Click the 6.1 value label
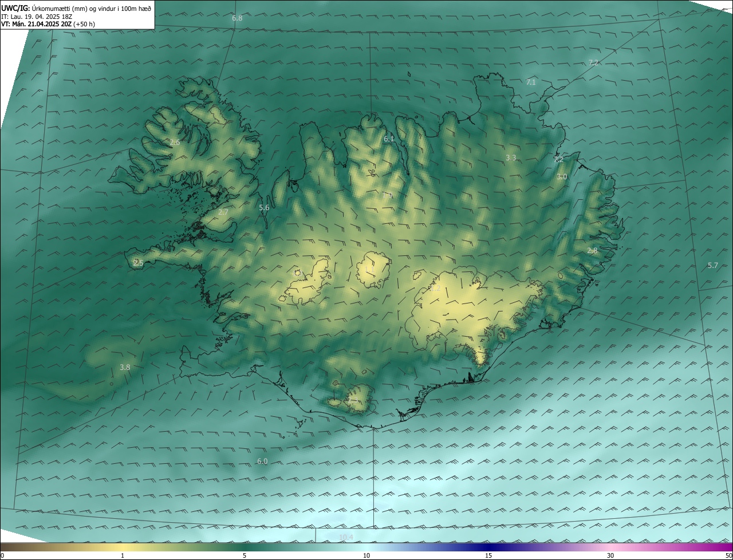 389,139
